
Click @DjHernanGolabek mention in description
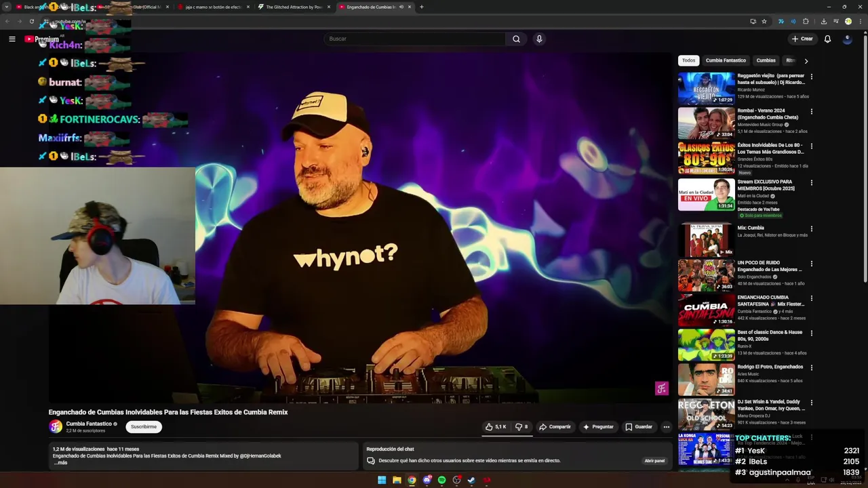click(260, 455)
